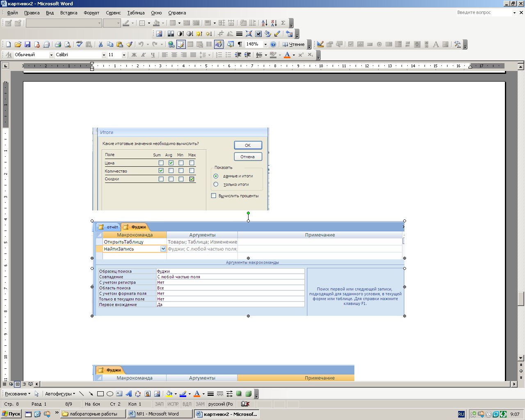Run the spelling check (ABC icon)
Viewport: 525px width, 420px height.
click(80, 44)
